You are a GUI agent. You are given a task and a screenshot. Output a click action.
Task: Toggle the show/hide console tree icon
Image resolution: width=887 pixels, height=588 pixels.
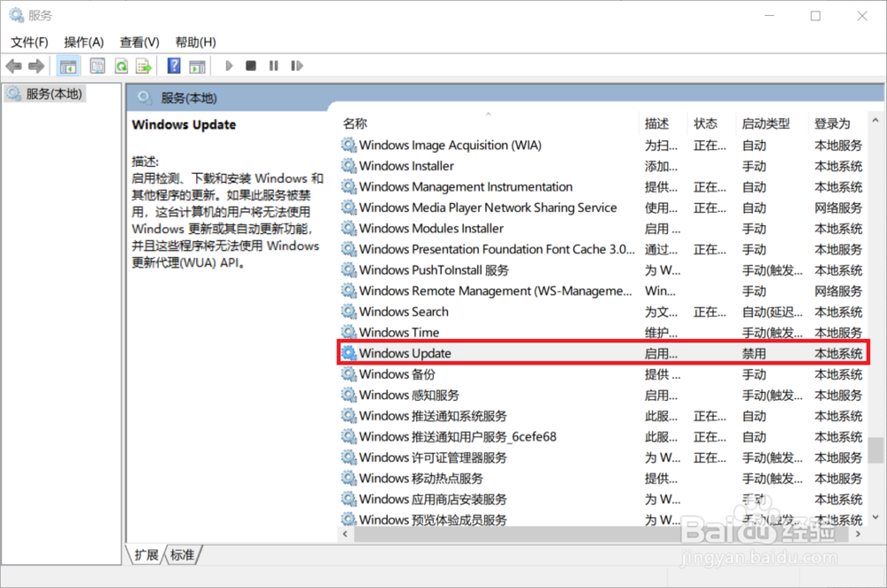pos(68,67)
